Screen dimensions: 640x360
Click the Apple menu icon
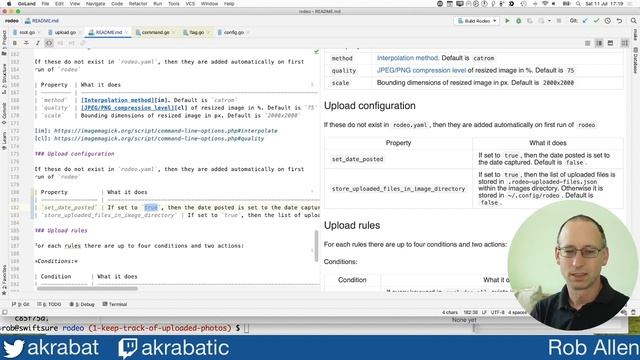pos(8,4)
